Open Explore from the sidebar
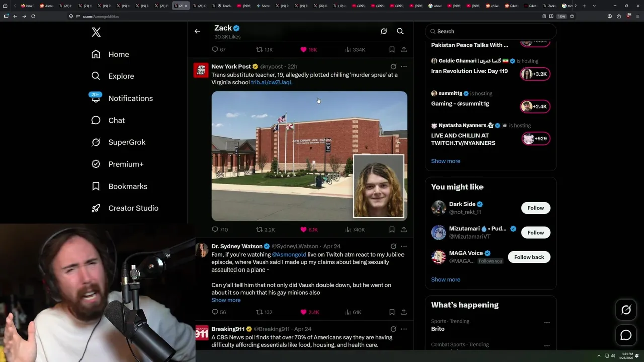Viewport: 644px width, 362px height. coord(113,76)
